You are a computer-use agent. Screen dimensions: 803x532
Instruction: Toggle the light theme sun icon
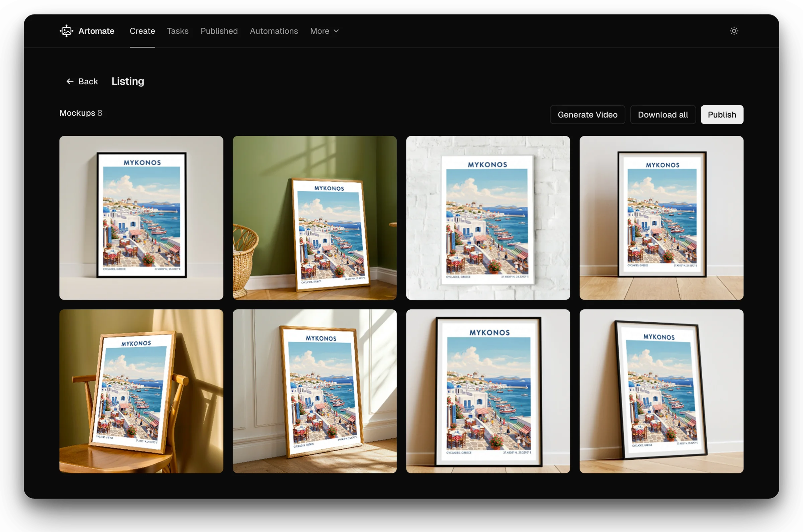click(734, 31)
